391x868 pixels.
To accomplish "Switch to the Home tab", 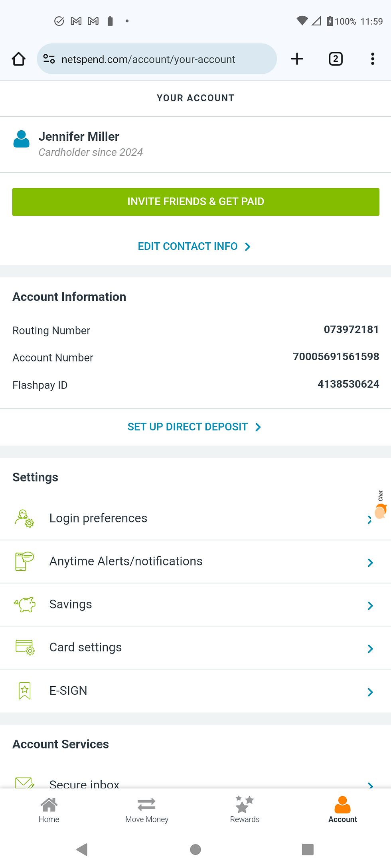I will point(49,810).
